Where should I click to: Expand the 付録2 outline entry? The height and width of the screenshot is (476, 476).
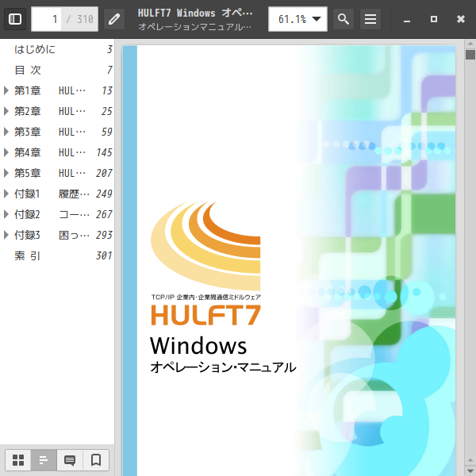click(x=6, y=214)
